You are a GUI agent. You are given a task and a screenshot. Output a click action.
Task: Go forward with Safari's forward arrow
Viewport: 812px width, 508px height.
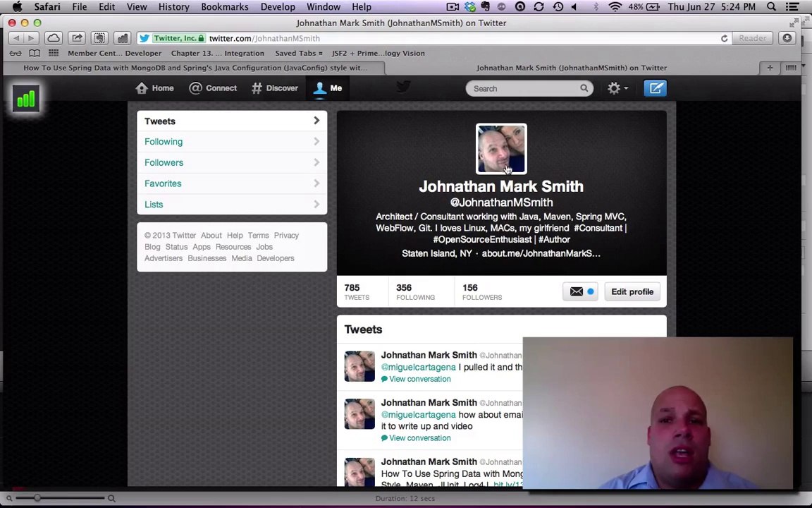pyautogui.click(x=31, y=38)
